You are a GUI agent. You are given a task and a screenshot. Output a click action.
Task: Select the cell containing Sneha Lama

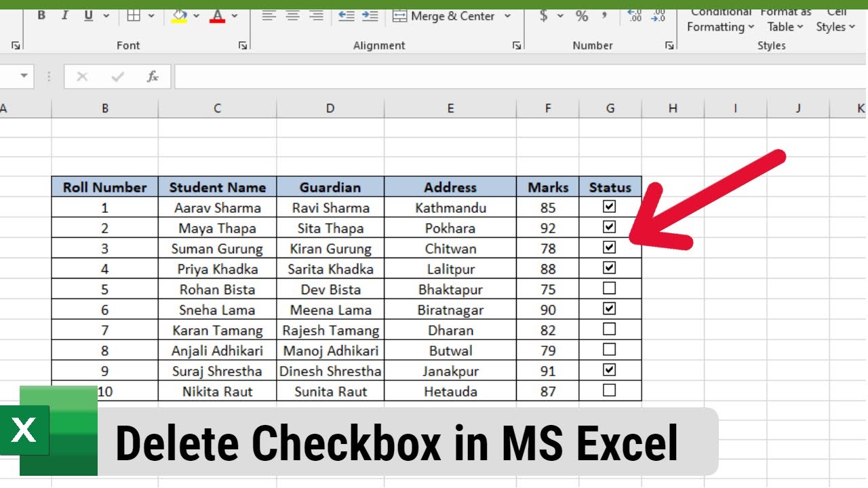[217, 310]
